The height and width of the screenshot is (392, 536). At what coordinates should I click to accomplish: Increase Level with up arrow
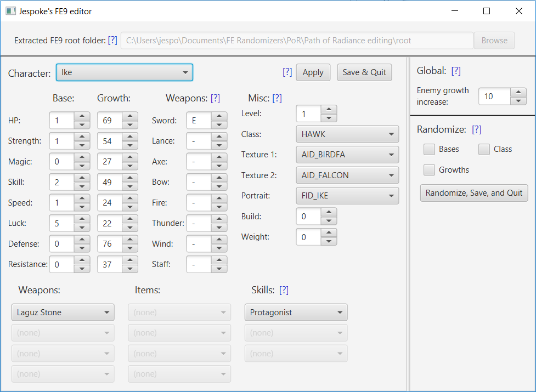pos(329,109)
